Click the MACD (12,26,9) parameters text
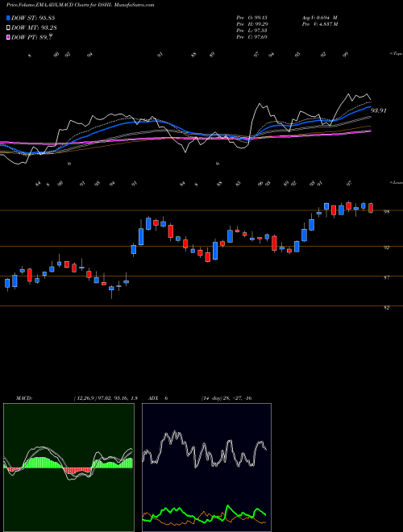Viewport: 403px width, 532px height. point(105,398)
